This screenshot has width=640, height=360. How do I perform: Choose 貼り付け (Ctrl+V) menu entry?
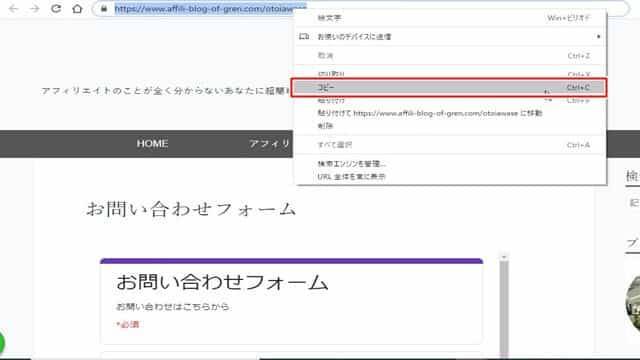tap(450, 100)
